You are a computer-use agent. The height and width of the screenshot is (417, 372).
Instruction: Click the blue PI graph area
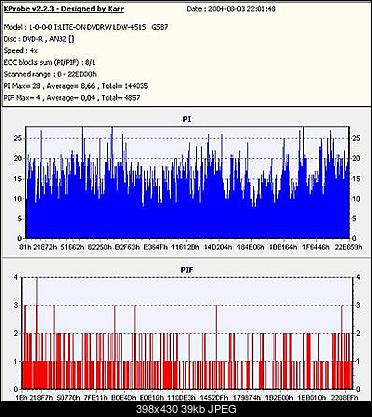click(187, 183)
